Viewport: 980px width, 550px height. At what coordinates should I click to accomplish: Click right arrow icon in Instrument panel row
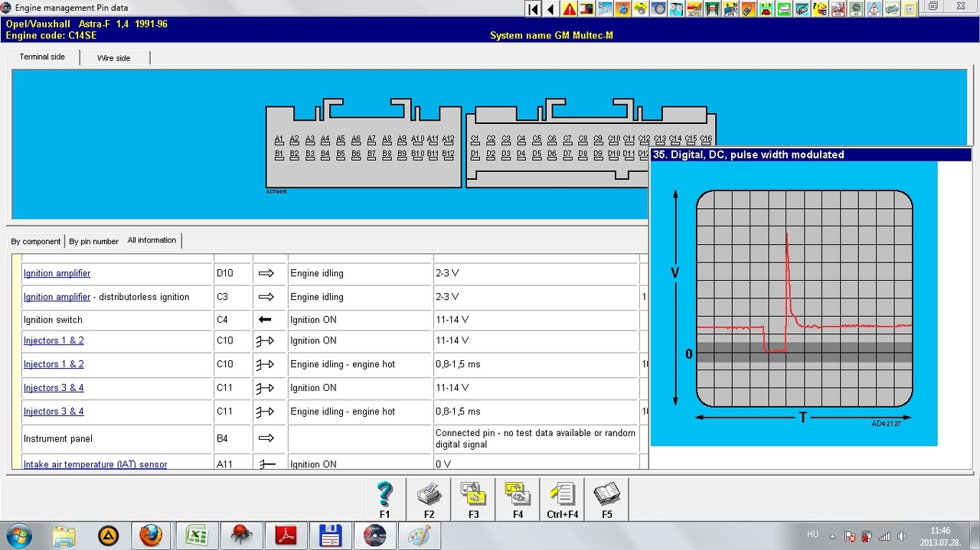(266, 438)
